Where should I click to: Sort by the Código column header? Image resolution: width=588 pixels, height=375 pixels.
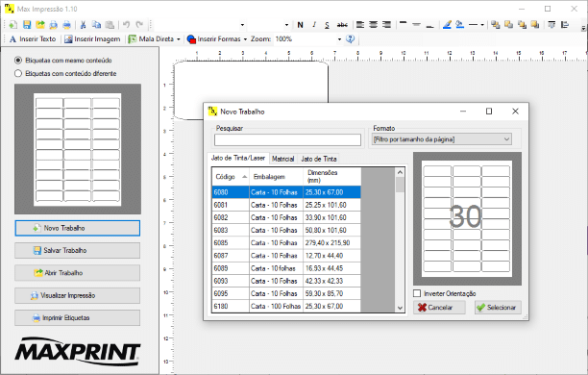(x=231, y=176)
